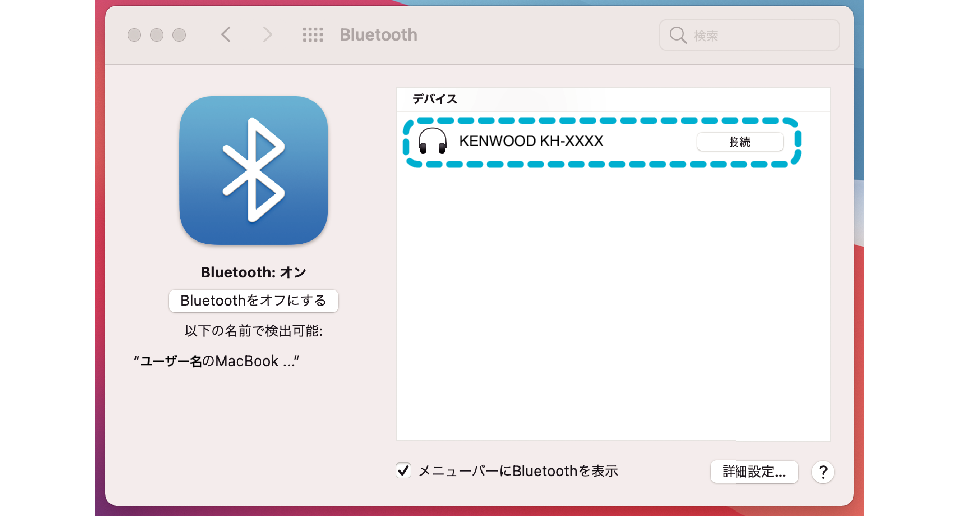Click the magnifier icon in search field

point(678,35)
